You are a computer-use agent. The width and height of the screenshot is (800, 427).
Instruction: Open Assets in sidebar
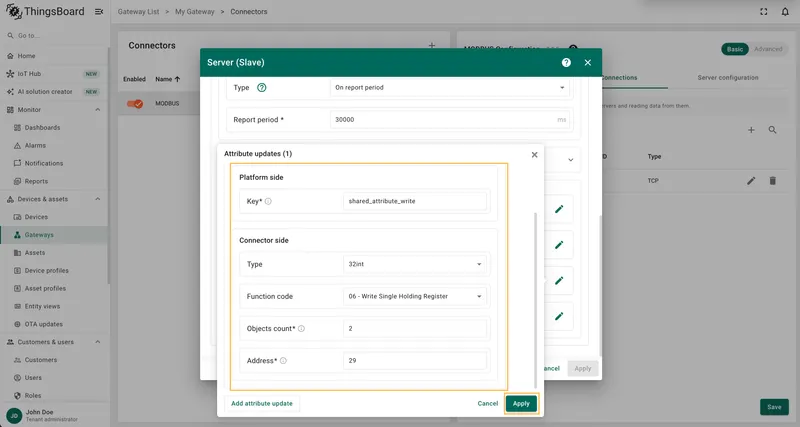(54, 253)
